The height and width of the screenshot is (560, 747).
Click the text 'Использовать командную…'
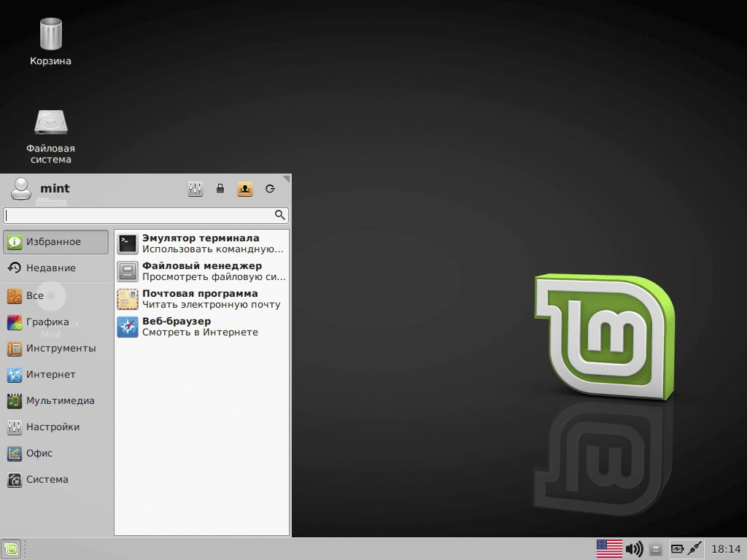[212, 249]
